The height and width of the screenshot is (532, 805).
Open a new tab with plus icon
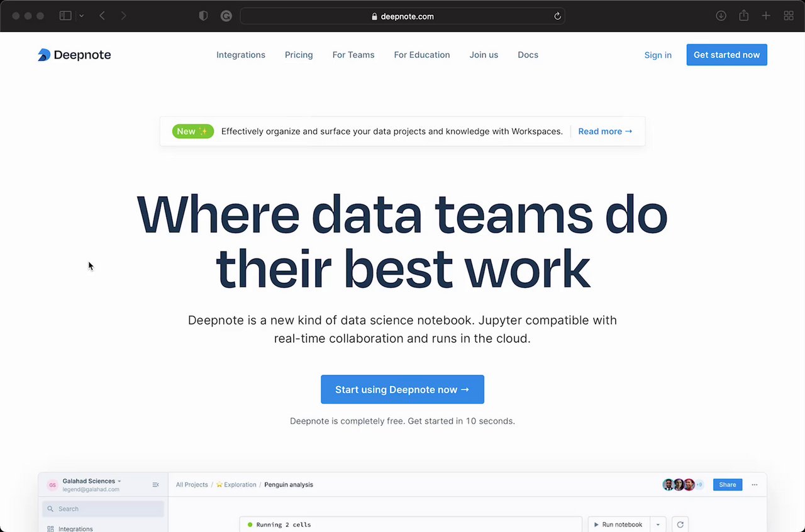click(766, 16)
